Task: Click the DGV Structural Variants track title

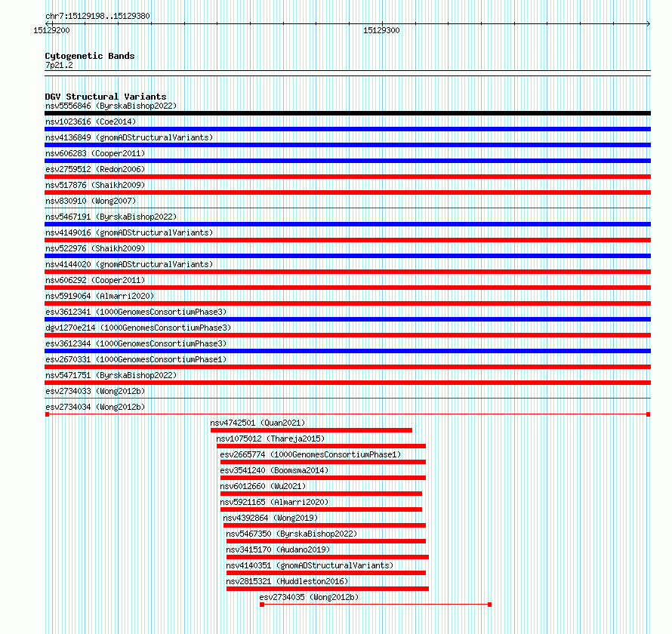Action: coord(106,97)
